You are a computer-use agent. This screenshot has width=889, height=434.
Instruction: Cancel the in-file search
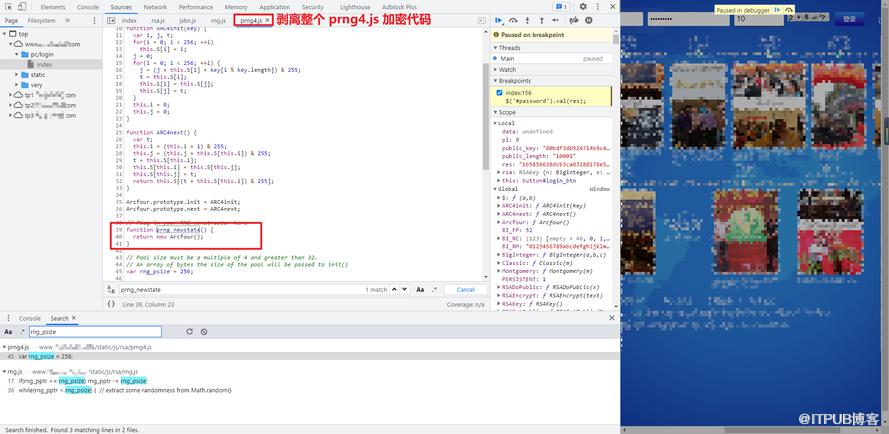pyautogui.click(x=465, y=289)
